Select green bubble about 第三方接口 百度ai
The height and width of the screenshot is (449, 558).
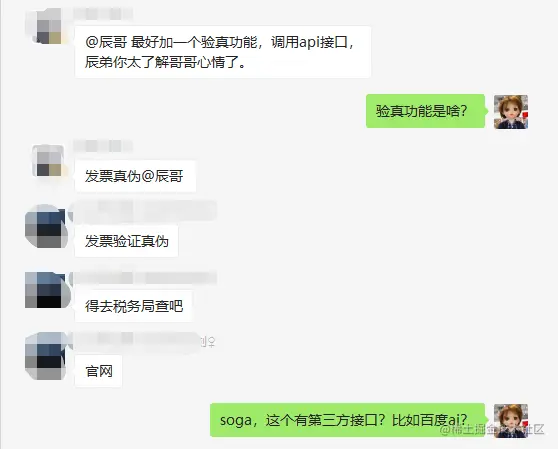[348, 420]
